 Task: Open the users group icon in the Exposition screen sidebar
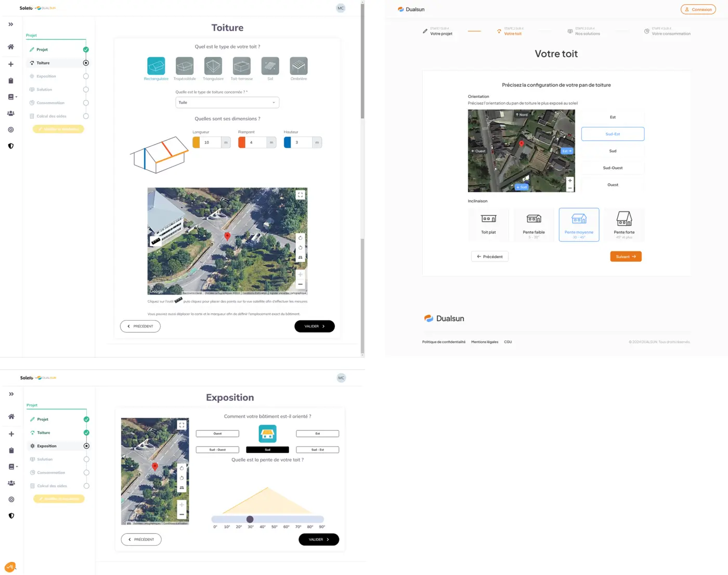(11, 483)
